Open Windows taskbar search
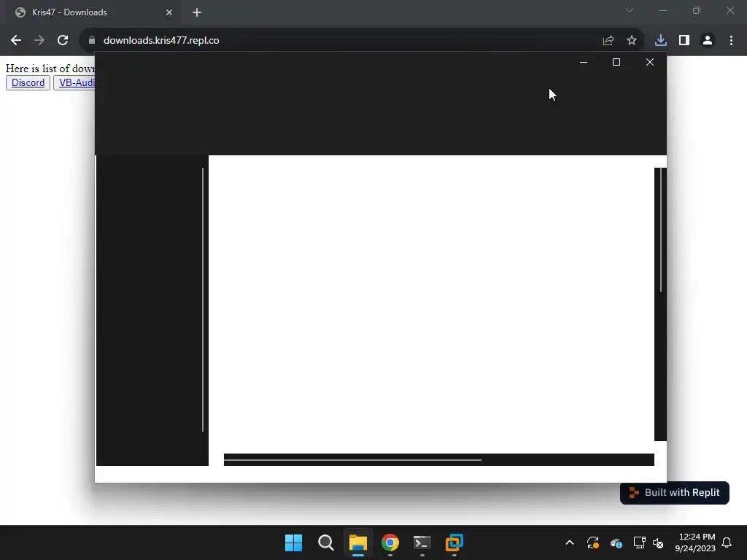Image resolution: width=747 pixels, height=560 pixels. click(326, 542)
